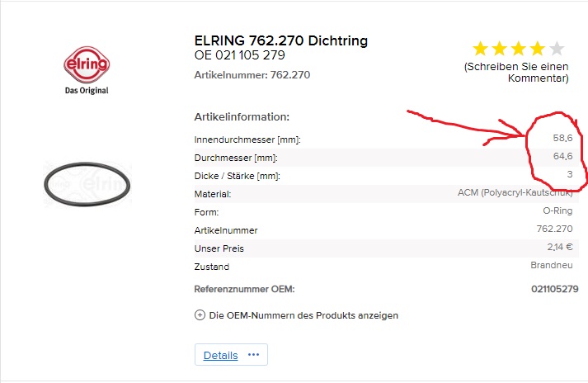Rate product with the fourth star
588x383 pixels.
click(x=537, y=49)
